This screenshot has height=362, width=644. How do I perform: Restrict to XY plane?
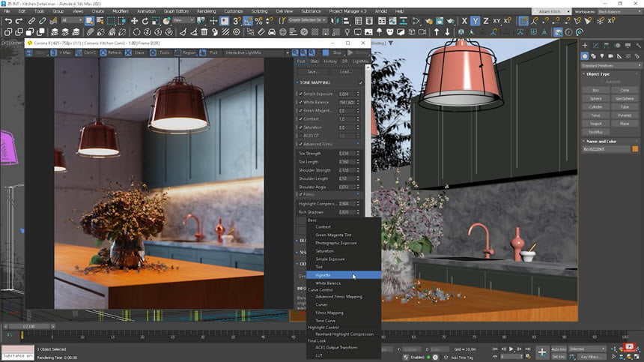click(496, 20)
